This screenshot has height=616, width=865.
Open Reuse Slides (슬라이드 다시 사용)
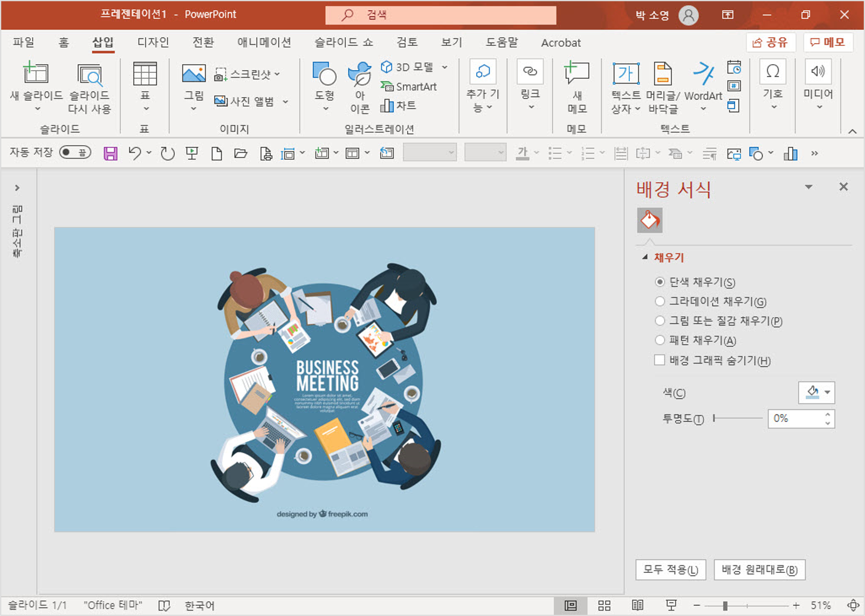[90, 88]
